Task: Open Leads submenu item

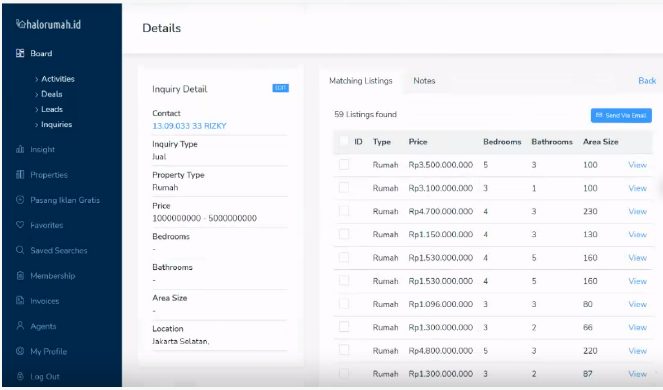Action: click(52, 109)
